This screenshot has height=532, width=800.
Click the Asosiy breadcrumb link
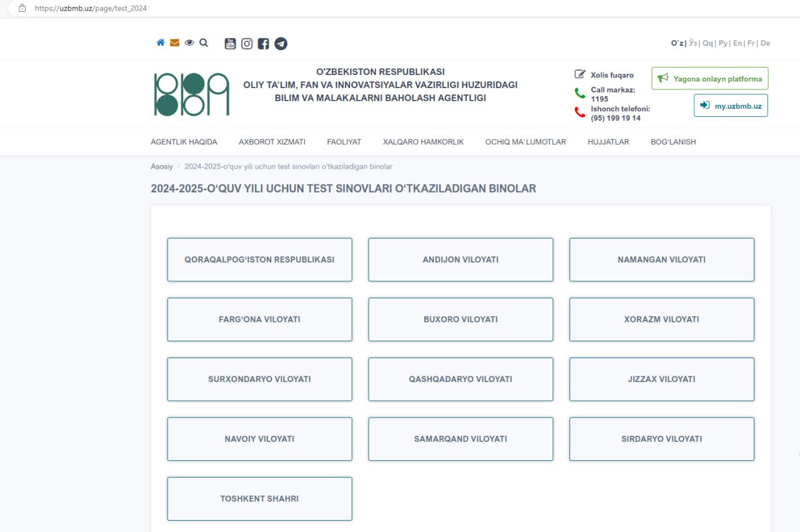pos(161,166)
